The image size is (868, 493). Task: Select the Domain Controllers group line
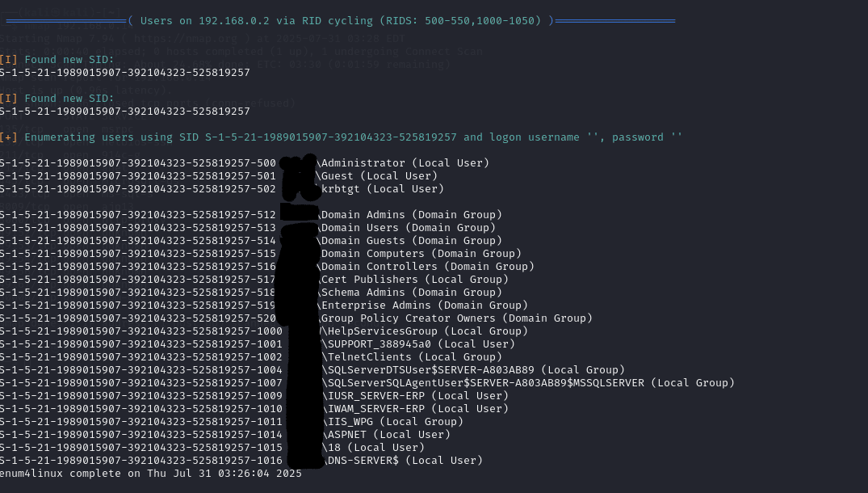[x=427, y=267]
